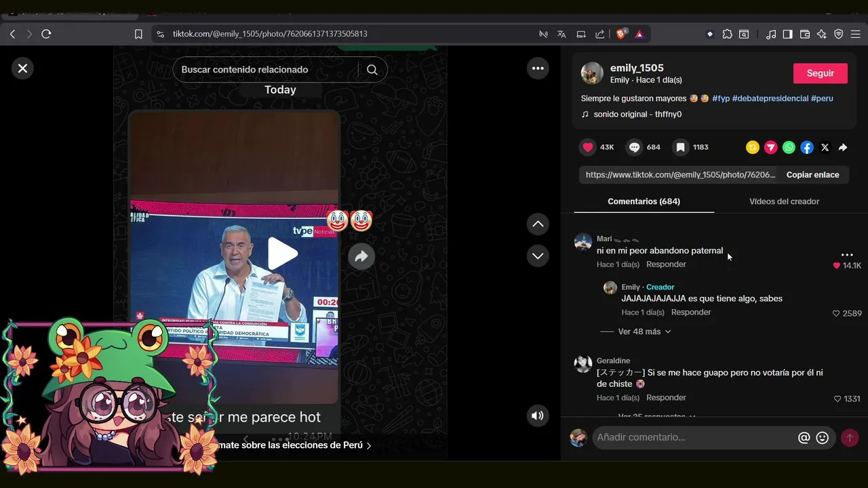Click the Copiar enlace button
Viewport: 868px width, 488px height.
pos(812,175)
